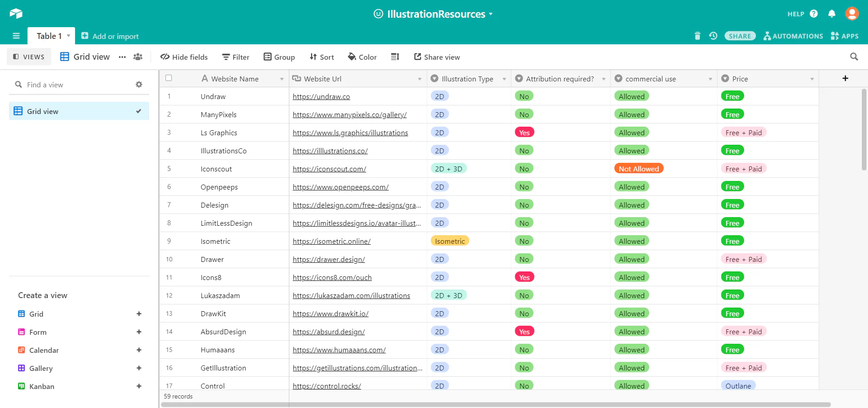The height and width of the screenshot is (408, 868).
Task: Click the orange Not Allowed tag for Iconscout
Action: [x=639, y=169]
